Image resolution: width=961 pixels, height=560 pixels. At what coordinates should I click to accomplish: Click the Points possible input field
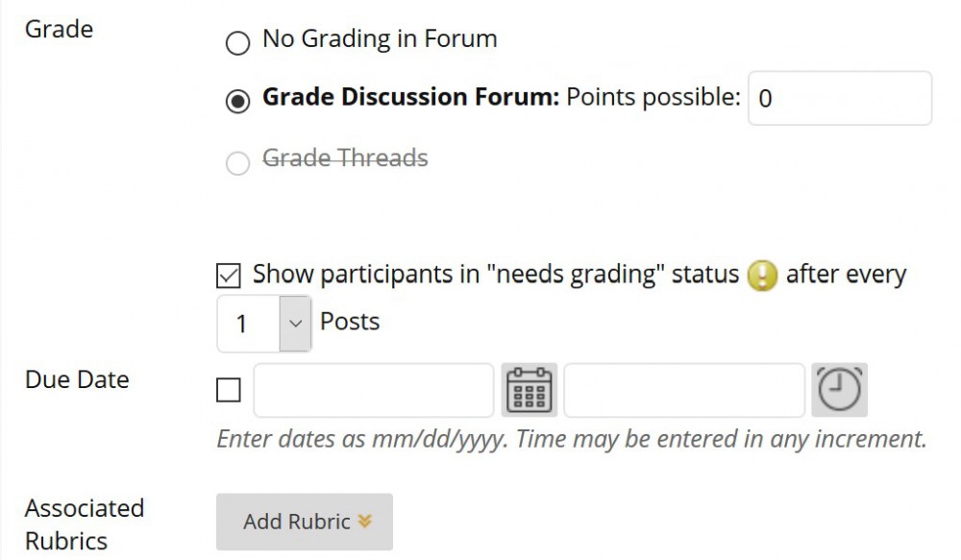(x=838, y=99)
